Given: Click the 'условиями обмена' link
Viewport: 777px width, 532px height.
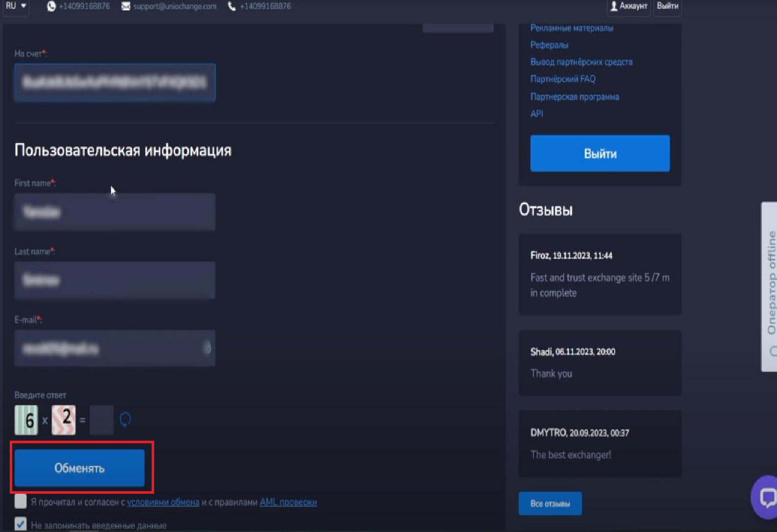Looking at the screenshot, I should click(x=163, y=502).
